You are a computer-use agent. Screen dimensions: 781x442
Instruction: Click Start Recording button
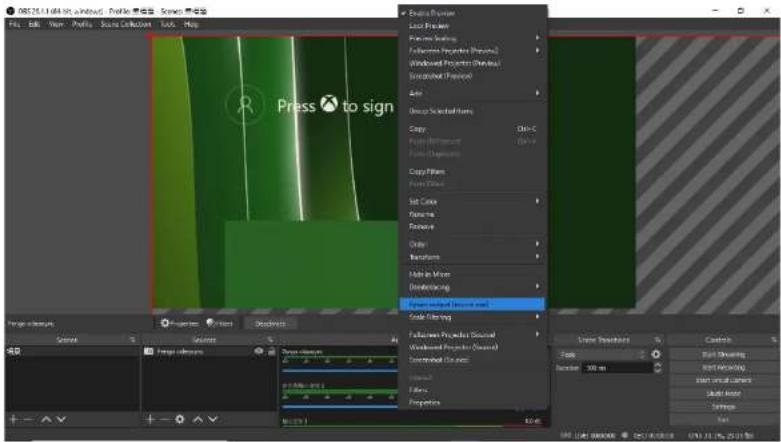click(723, 367)
